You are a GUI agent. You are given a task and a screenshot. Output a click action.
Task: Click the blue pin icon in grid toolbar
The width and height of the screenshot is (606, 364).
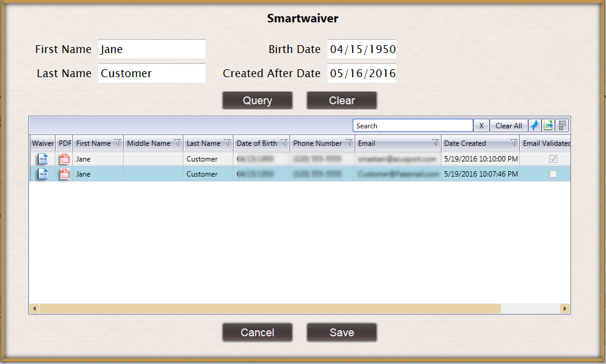tap(535, 125)
